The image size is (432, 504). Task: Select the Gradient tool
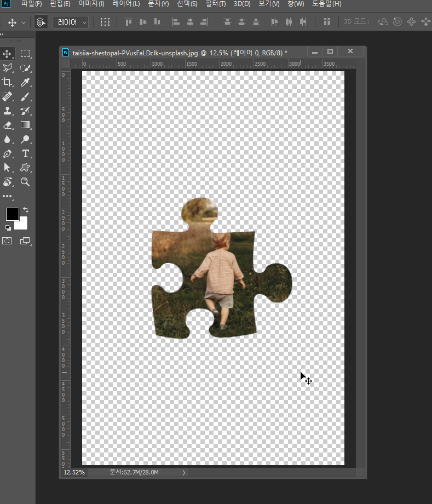tap(25, 125)
